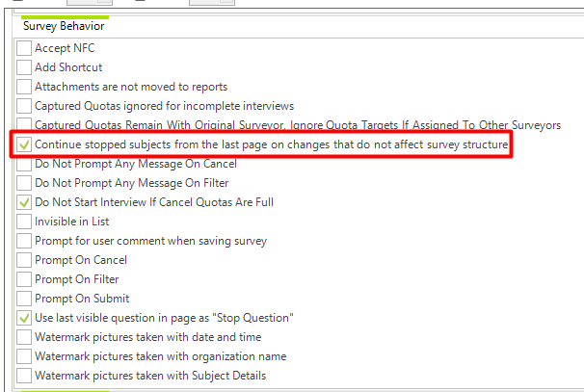The width and height of the screenshot is (584, 392).
Task: Enable Do Not Prompt Any Message On Filter
Action: click(x=24, y=183)
